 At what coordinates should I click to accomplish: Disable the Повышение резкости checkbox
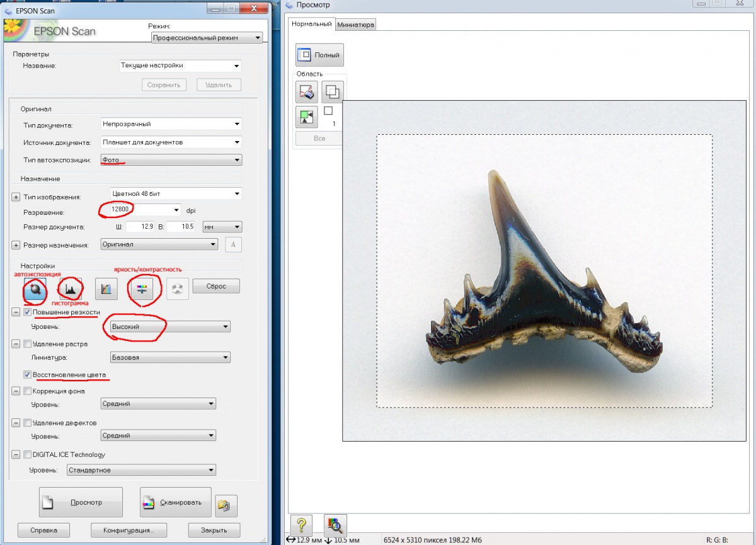(28, 312)
